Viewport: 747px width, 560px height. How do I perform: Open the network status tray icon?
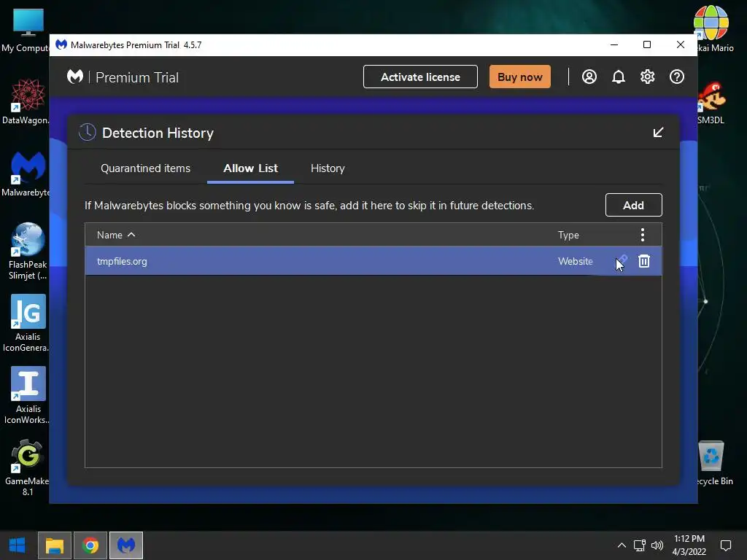pyautogui.click(x=639, y=545)
